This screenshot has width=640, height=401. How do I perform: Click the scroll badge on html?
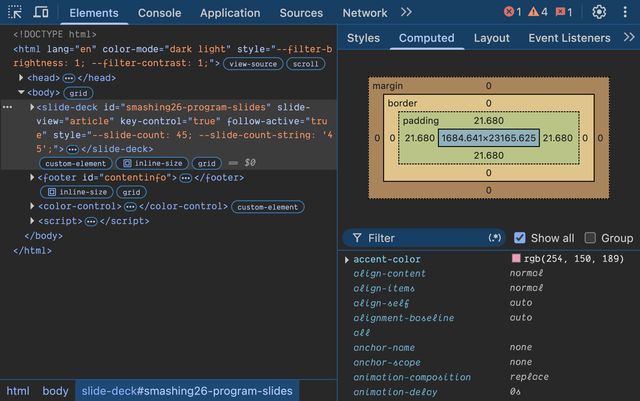pyautogui.click(x=305, y=64)
